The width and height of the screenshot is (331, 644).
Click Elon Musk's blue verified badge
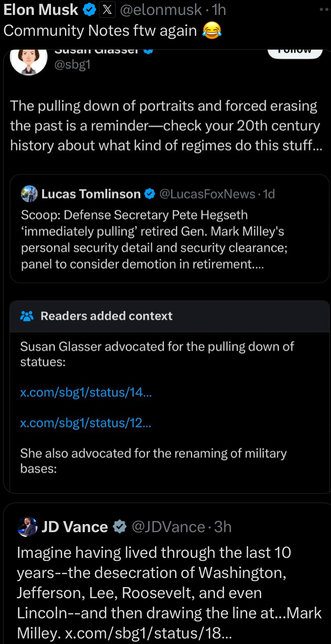(90, 10)
